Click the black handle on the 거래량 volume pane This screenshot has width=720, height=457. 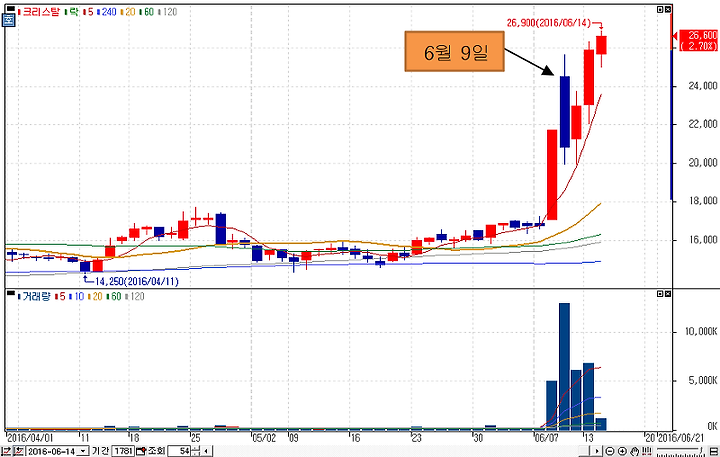(x=10, y=293)
